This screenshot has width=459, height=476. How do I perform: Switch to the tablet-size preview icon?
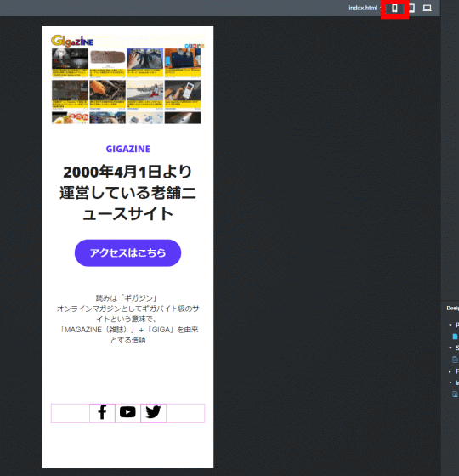click(412, 8)
